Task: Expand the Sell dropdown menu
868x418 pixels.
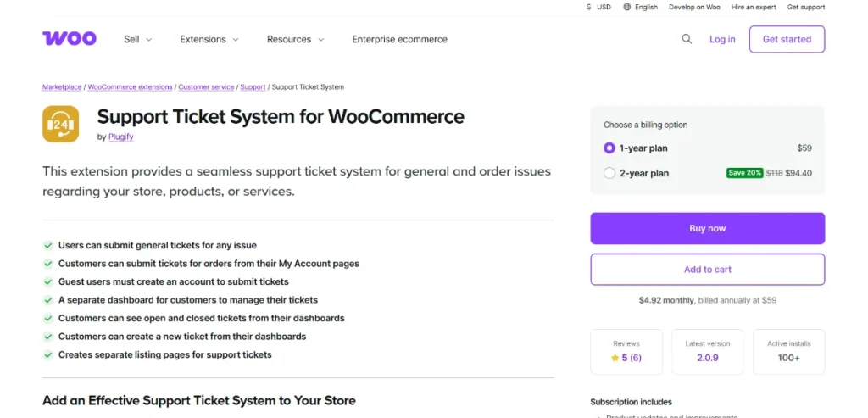Action: 137,39
